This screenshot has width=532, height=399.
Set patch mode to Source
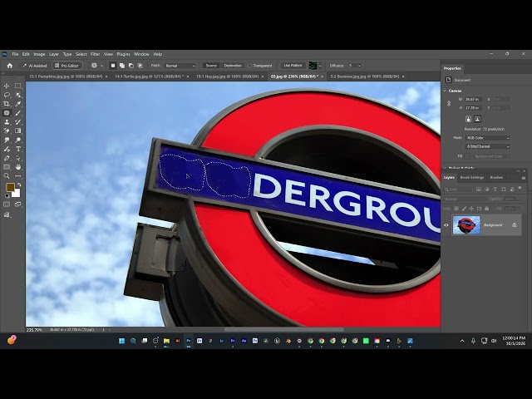coord(211,66)
